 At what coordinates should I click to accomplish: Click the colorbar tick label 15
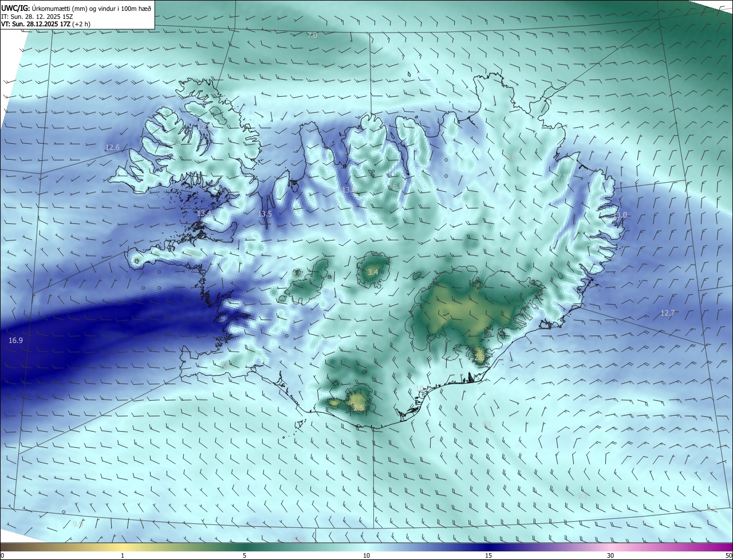click(488, 556)
